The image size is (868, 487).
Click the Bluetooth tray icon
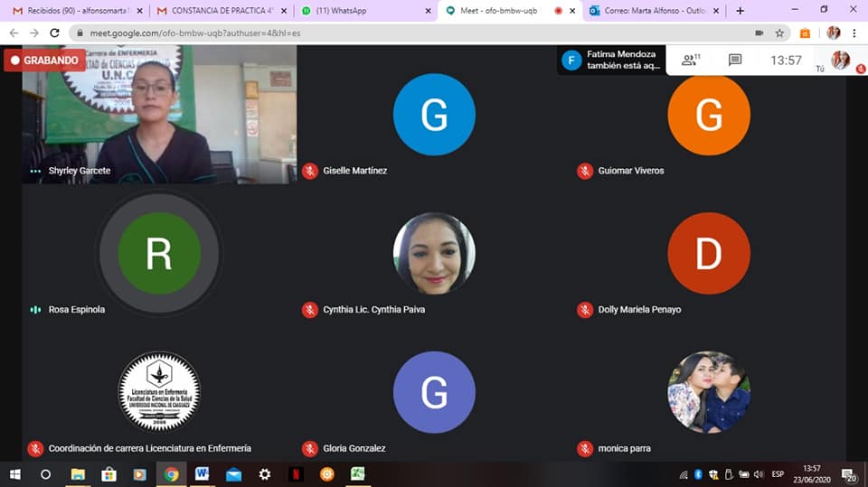point(699,474)
